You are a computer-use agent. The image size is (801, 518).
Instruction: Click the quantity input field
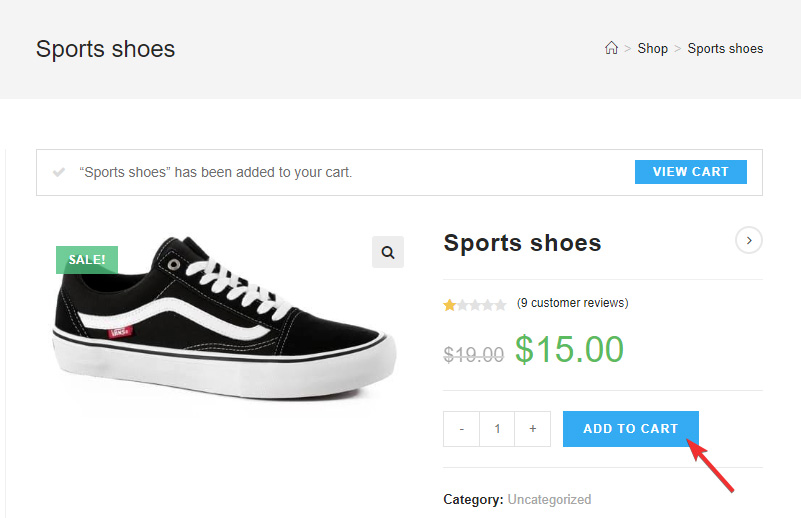pos(497,429)
